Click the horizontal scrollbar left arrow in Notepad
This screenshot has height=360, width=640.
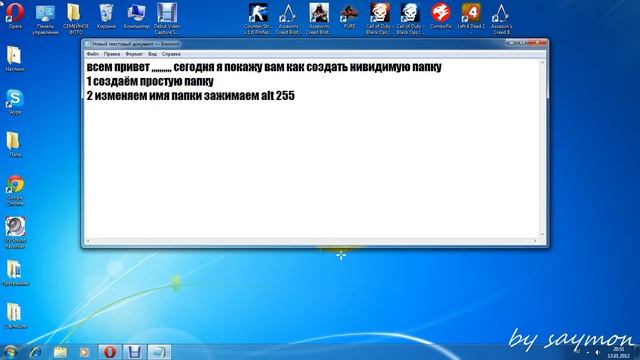coord(88,241)
